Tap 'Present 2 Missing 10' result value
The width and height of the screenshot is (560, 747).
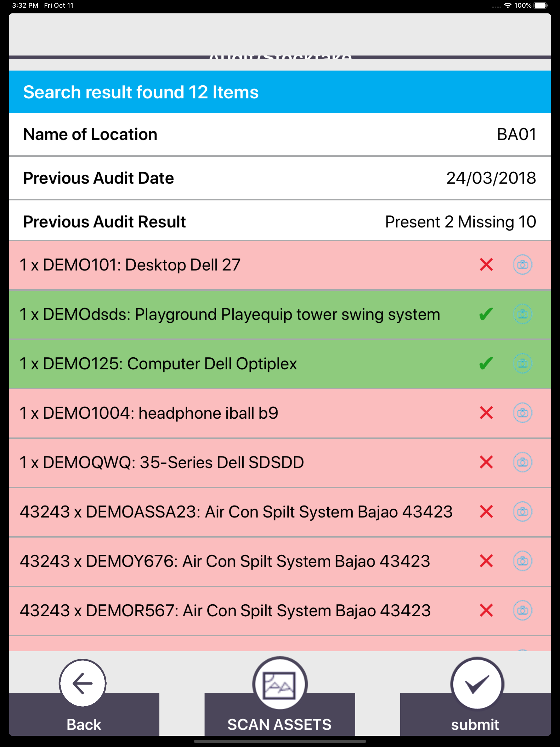[x=461, y=222]
